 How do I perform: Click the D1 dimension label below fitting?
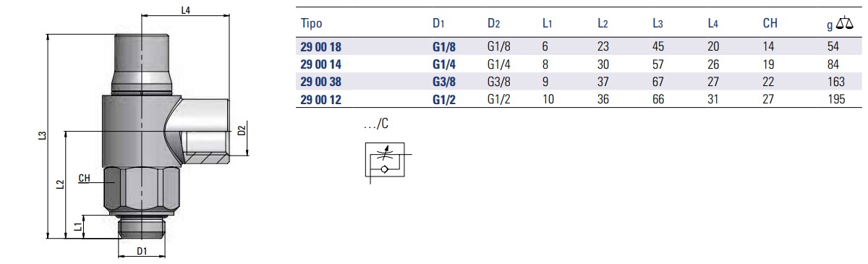click(142, 251)
